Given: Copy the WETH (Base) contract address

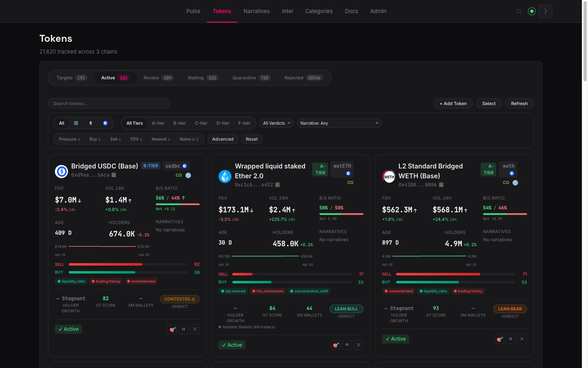Looking at the screenshot, I should click(x=441, y=185).
